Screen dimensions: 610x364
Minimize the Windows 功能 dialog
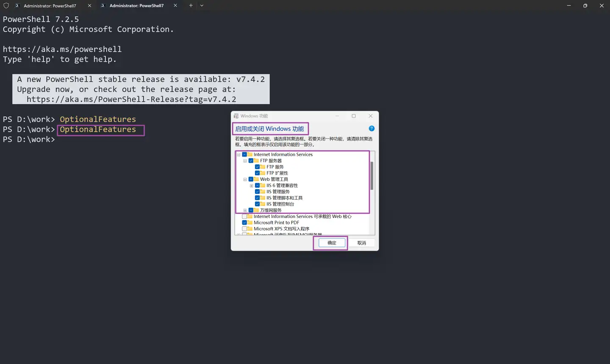tap(337, 116)
